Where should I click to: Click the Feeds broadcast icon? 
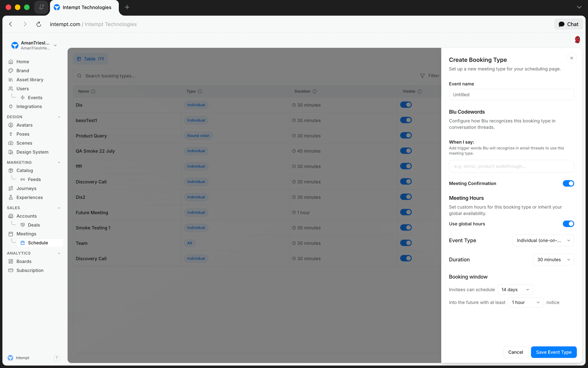(x=23, y=179)
